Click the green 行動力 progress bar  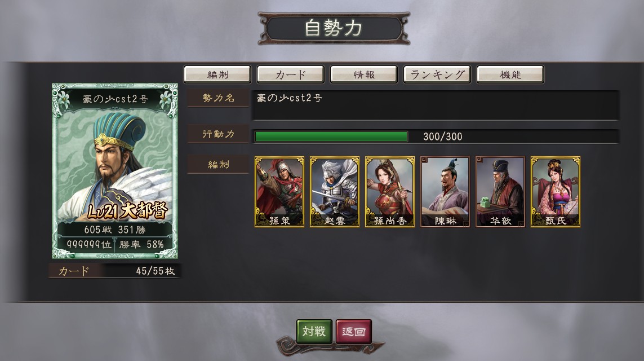coord(331,137)
